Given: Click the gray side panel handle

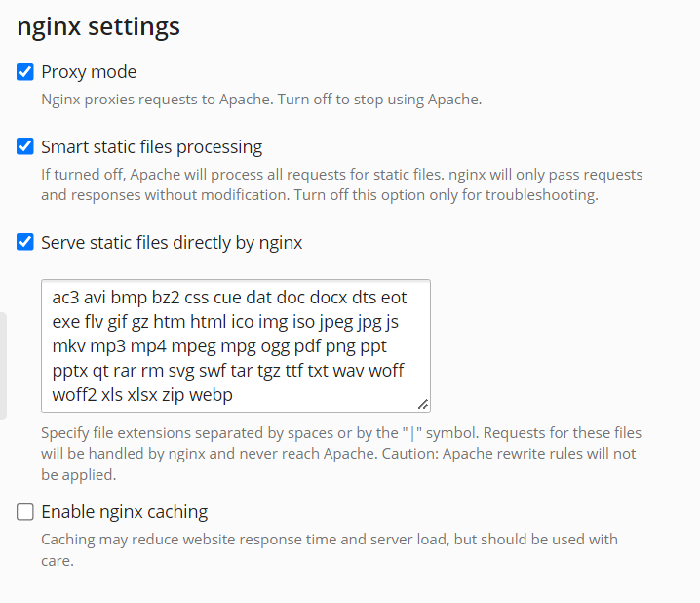Looking at the screenshot, I should (x=3, y=366).
